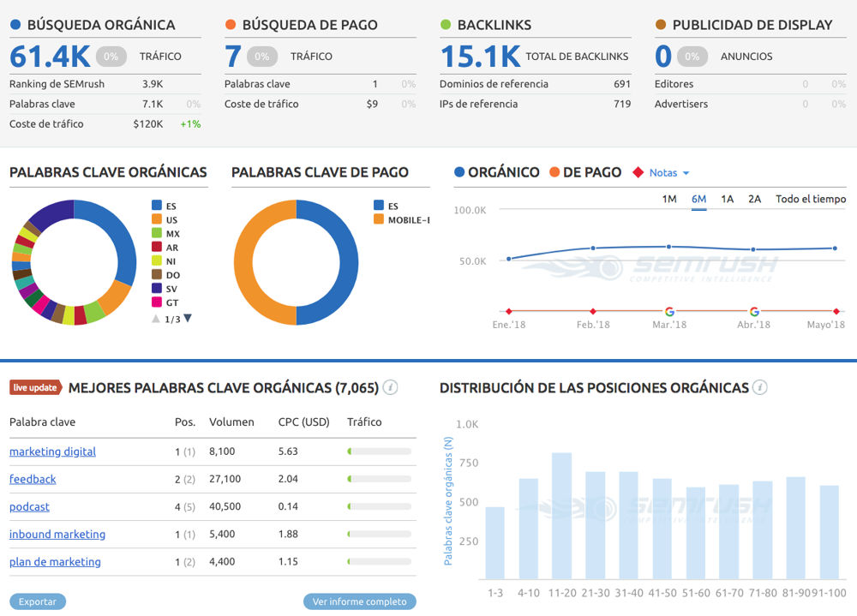Click info icon beside Mejores Palabras Clave Orgánicas
The image size is (857, 616).
[390, 387]
